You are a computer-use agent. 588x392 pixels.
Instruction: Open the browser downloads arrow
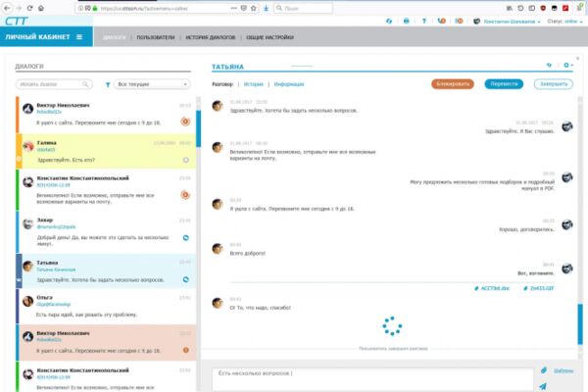[x=266, y=8]
